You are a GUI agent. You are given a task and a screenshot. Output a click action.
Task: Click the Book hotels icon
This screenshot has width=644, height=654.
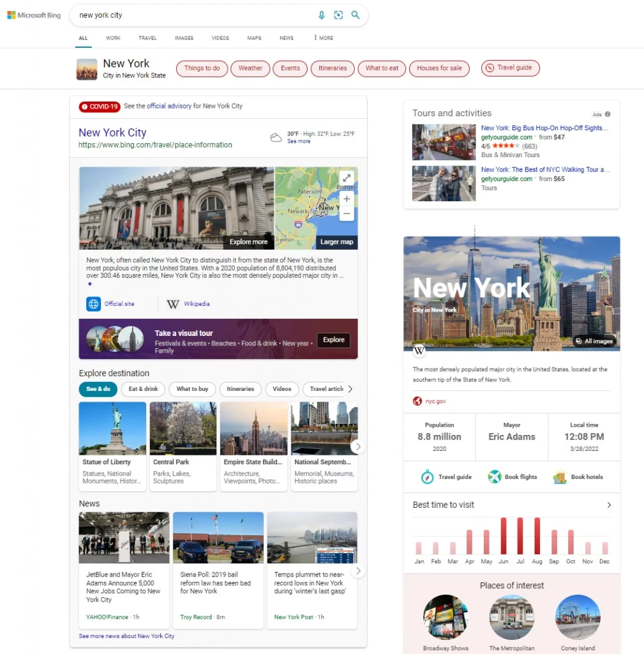560,477
